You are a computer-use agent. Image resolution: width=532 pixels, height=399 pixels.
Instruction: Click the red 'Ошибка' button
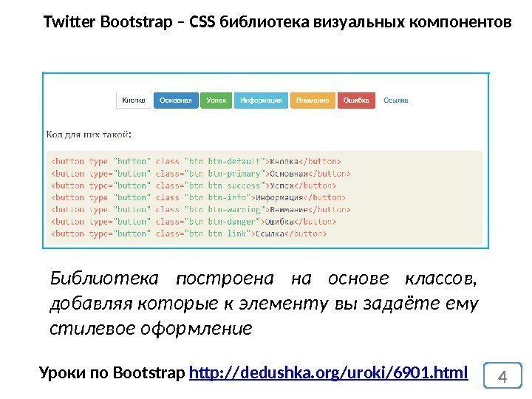click(356, 100)
